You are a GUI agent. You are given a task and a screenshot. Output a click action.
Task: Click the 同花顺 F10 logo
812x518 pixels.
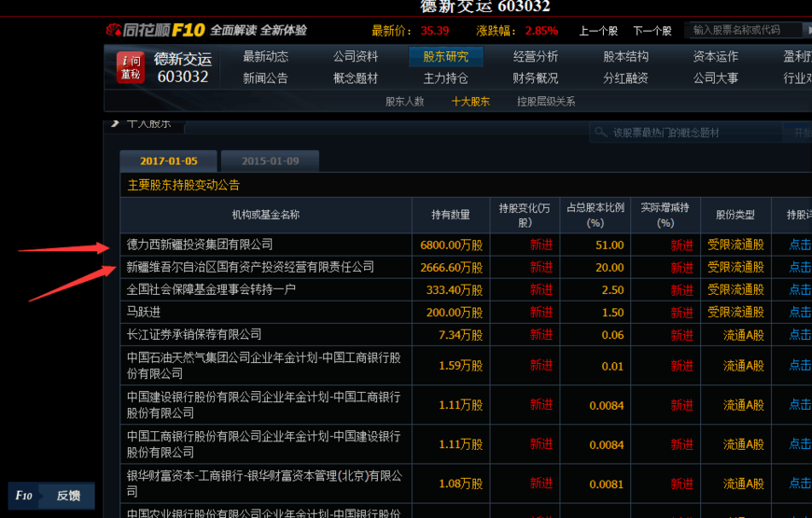[155, 30]
